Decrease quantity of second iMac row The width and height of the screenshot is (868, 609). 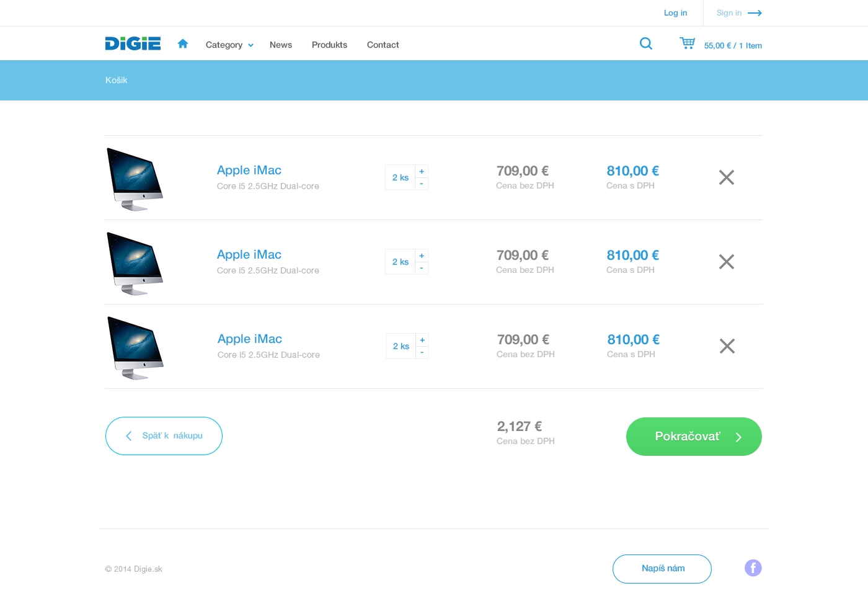pos(422,268)
